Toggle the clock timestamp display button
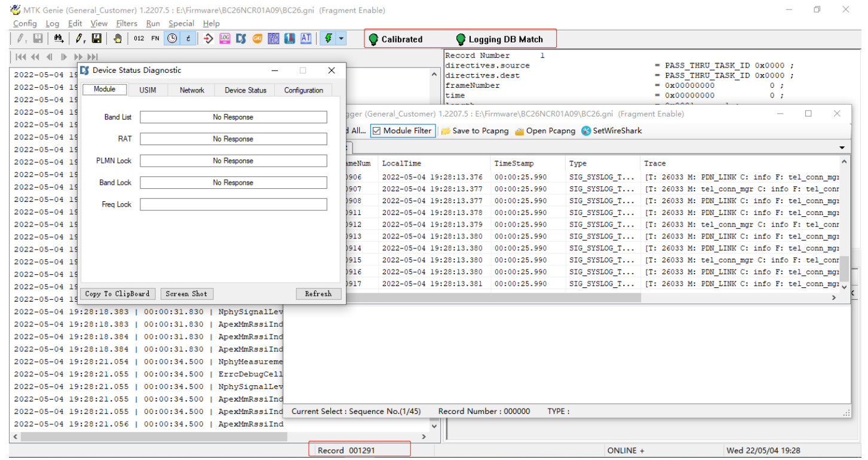868x460 pixels. point(172,39)
